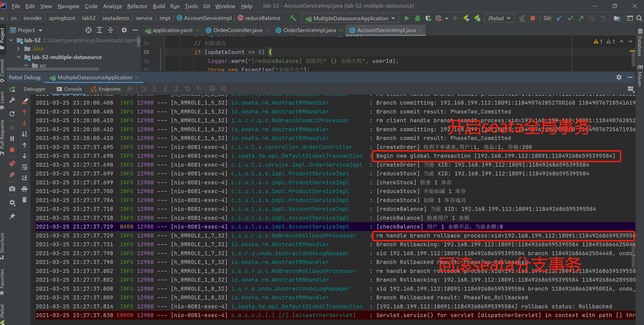This screenshot has width=644, height=325.
Task: Run MultipleDatasourceApplication with green play icon
Action: click(407, 18)
